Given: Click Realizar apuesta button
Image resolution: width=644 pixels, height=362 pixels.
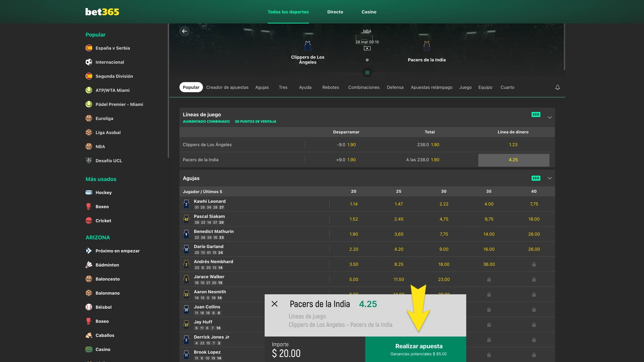Looking at the screenshot, I should tap(416, 349).
